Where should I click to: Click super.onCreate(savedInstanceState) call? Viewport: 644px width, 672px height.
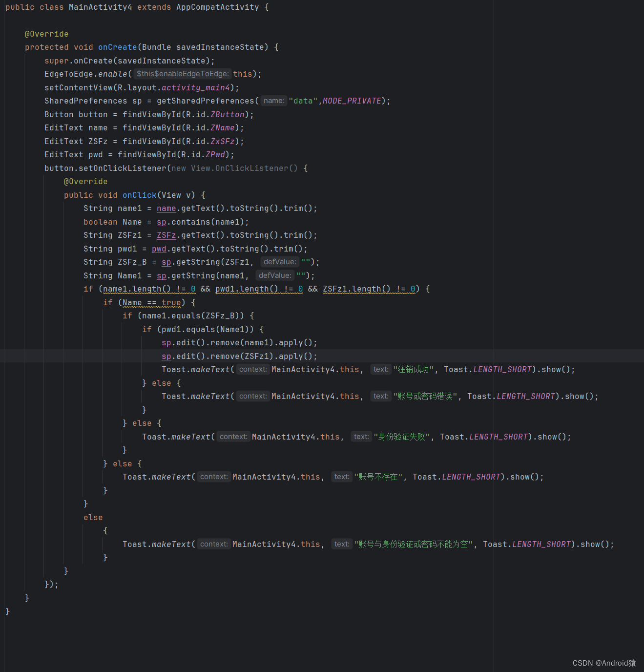pyautogui.click(x=129, y=61)
